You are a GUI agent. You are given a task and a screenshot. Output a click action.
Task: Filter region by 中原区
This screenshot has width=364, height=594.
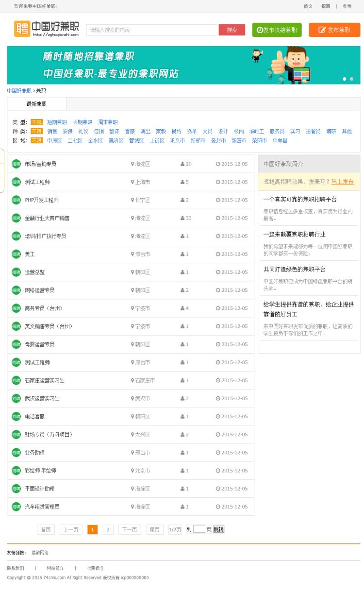[54, 141]
